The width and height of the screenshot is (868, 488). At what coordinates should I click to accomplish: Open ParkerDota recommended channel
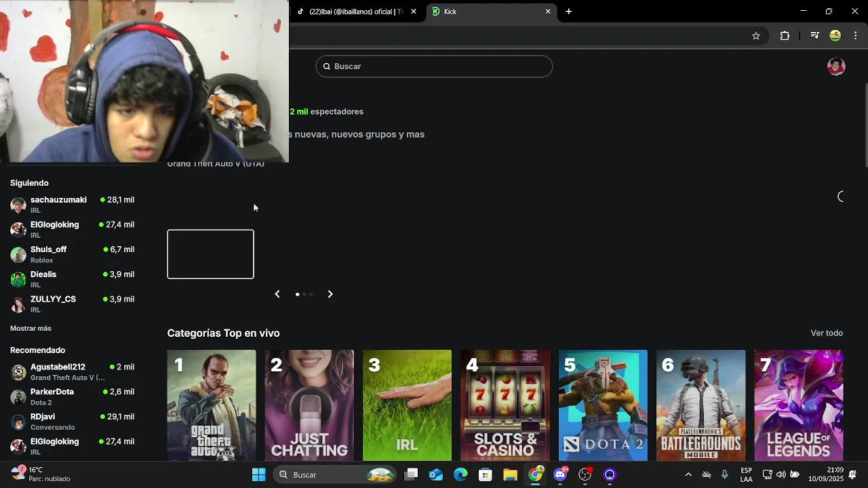point(73,396)
